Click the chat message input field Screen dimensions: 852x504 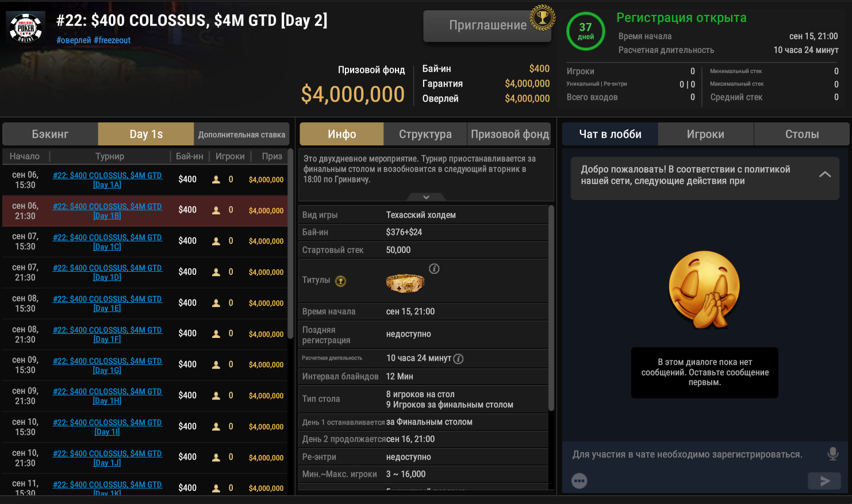687,454
